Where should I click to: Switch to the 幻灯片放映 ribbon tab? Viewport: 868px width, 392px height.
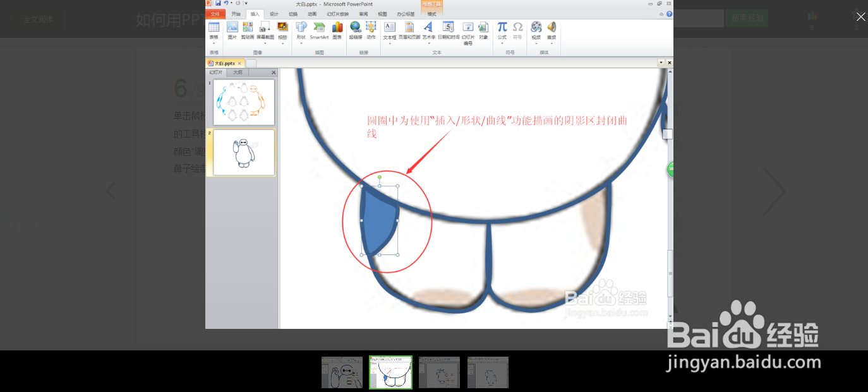[x=337, y=14]
